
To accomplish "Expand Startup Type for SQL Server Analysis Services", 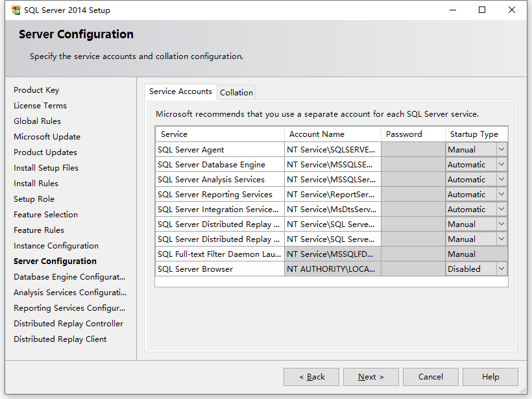I will click(x=501, y=179).
